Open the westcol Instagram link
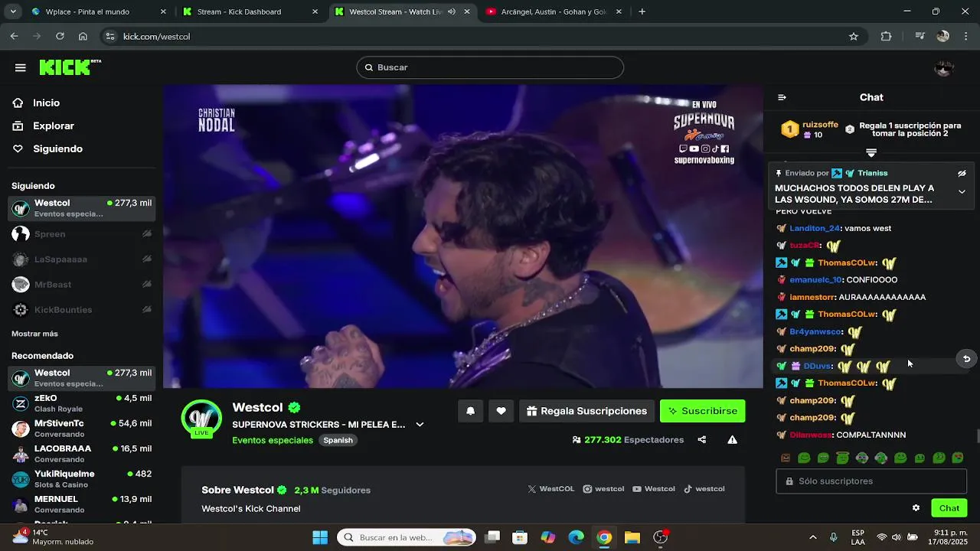This screenshot has height=551, width=980. point(603,489)
